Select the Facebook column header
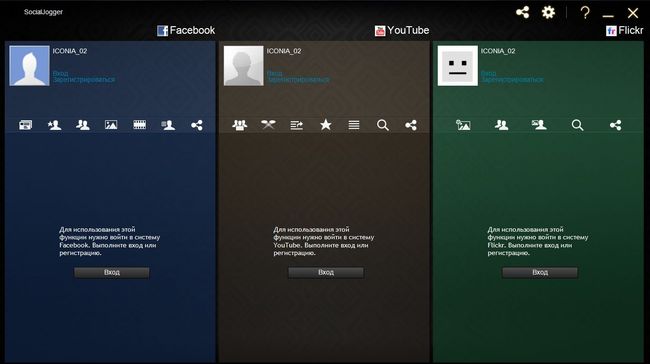The height and width of the screenshot is (364, 650). click(x=186, y=30)
